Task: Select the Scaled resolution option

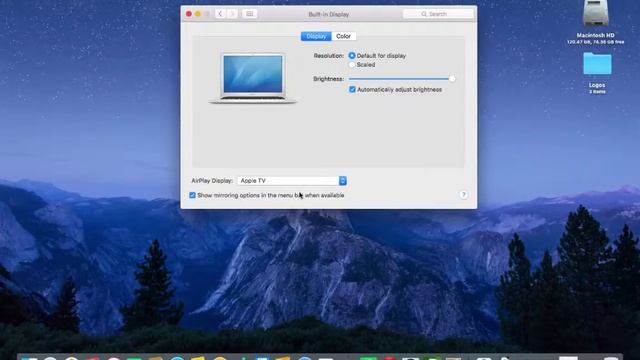Action: (352, 64)
